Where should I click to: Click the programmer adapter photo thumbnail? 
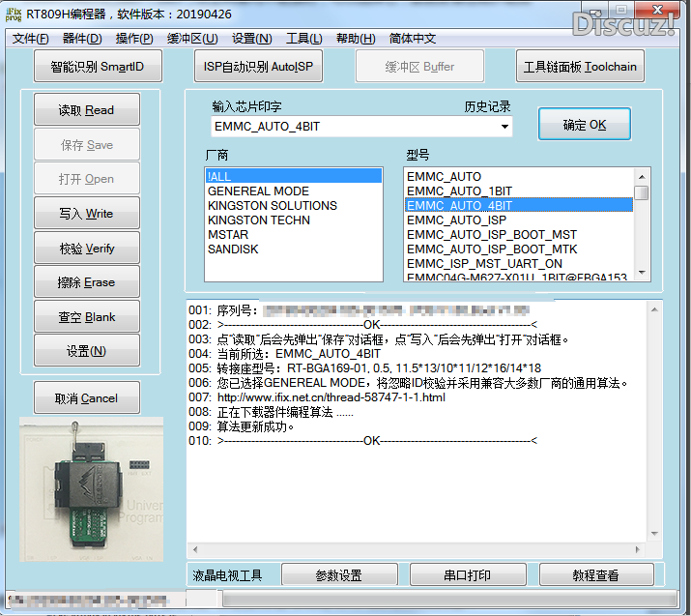tap(91, 489)
